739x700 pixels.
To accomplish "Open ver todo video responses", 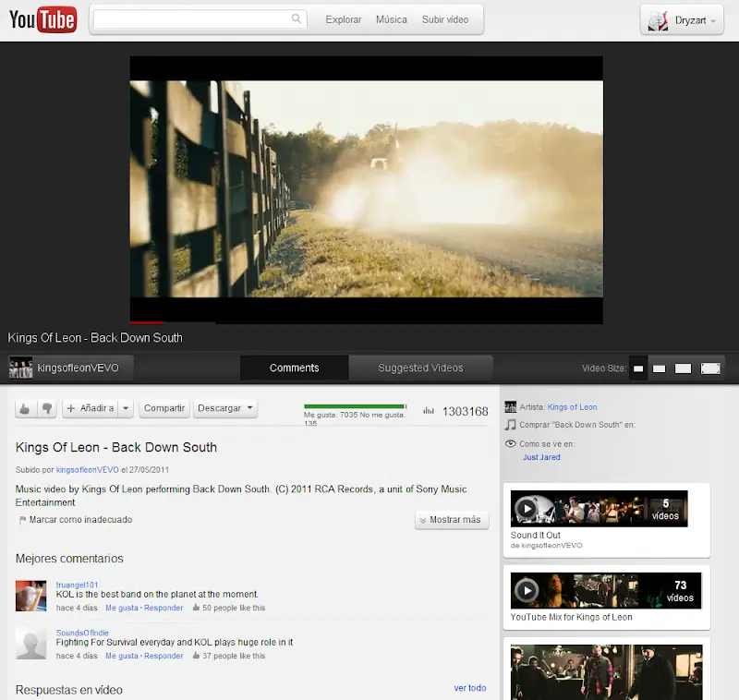I will click(x=470, y=688).
